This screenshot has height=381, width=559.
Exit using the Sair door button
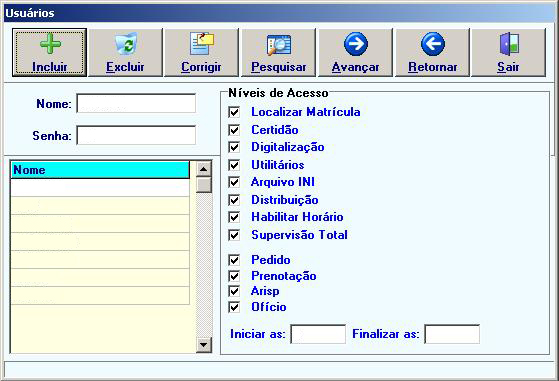pyautogui.click(x=508, y=52)
